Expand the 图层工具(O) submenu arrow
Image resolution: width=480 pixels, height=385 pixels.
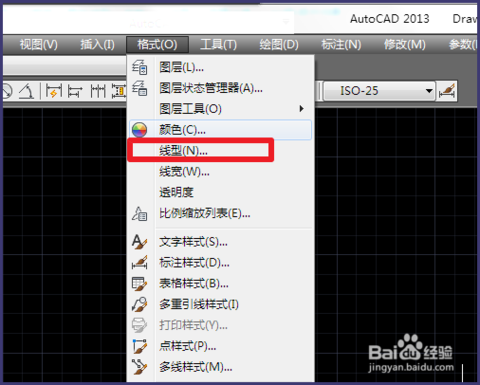(301, 109)
